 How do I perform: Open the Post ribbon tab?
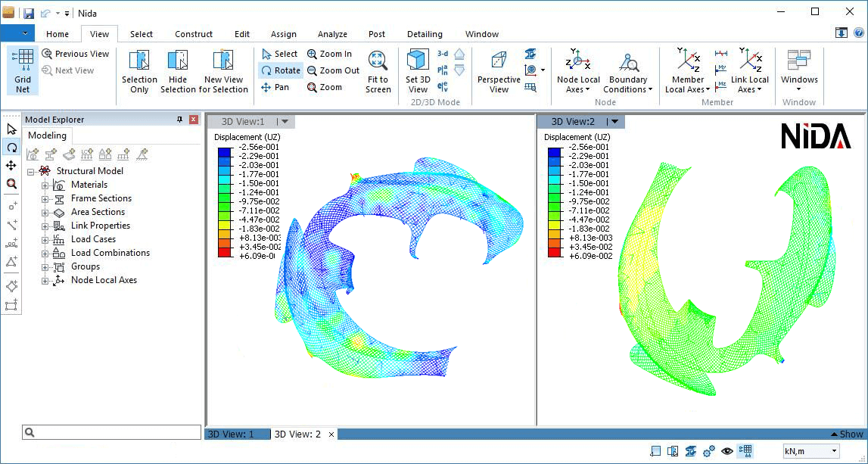(377, 34)
